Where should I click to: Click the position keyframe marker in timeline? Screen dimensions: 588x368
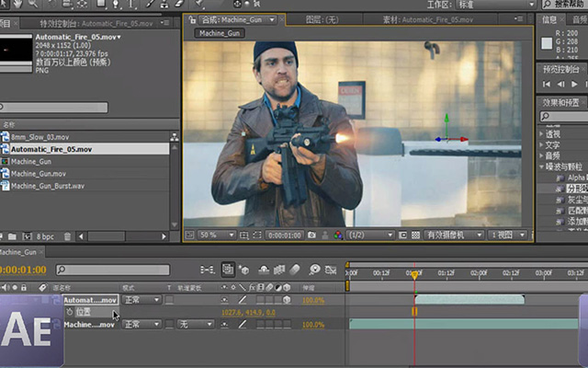pyautogui.click(x=414, y=311)
